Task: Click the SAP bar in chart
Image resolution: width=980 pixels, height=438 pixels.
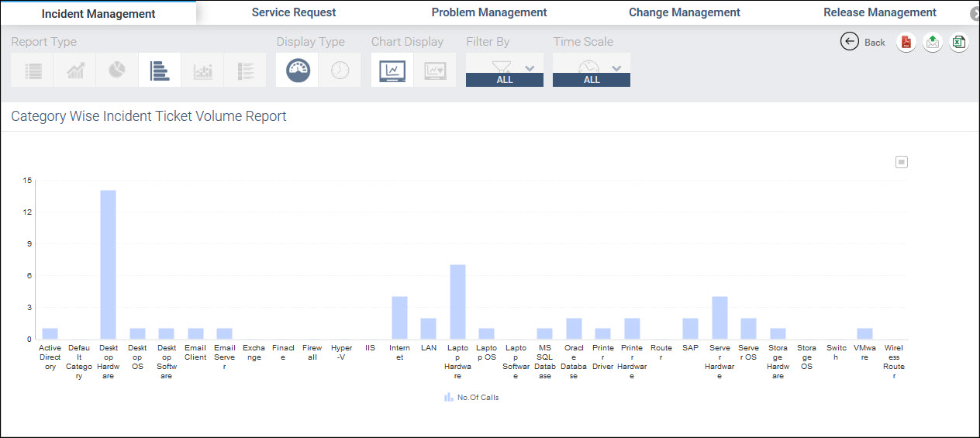Action: 691,328
